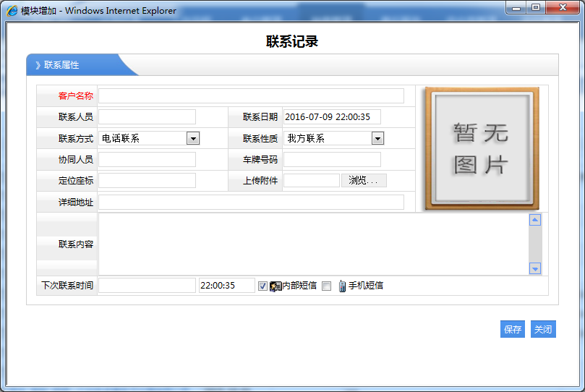Click the Internet Explorer logo in title bar
585x392 pixels.
coord(12,10)
